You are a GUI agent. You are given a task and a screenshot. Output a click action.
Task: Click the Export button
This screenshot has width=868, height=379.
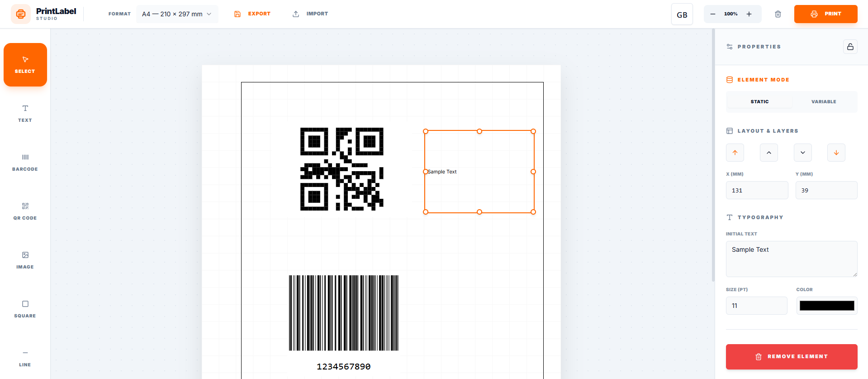(252, 14)
